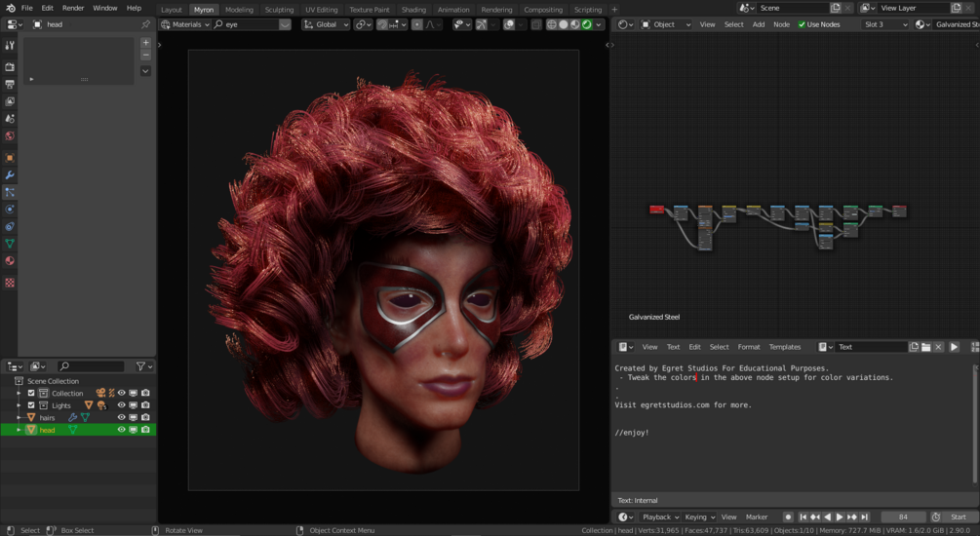This screenshot has height=536, width=980.
Task: Hide the head object via eye icon
Action: [x=121, y=430]
